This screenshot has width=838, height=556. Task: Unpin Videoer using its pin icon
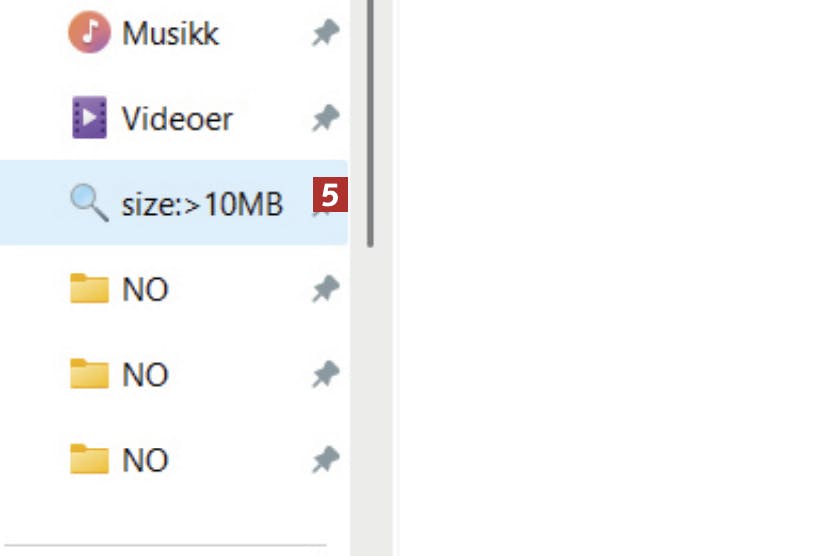(325, 118)
